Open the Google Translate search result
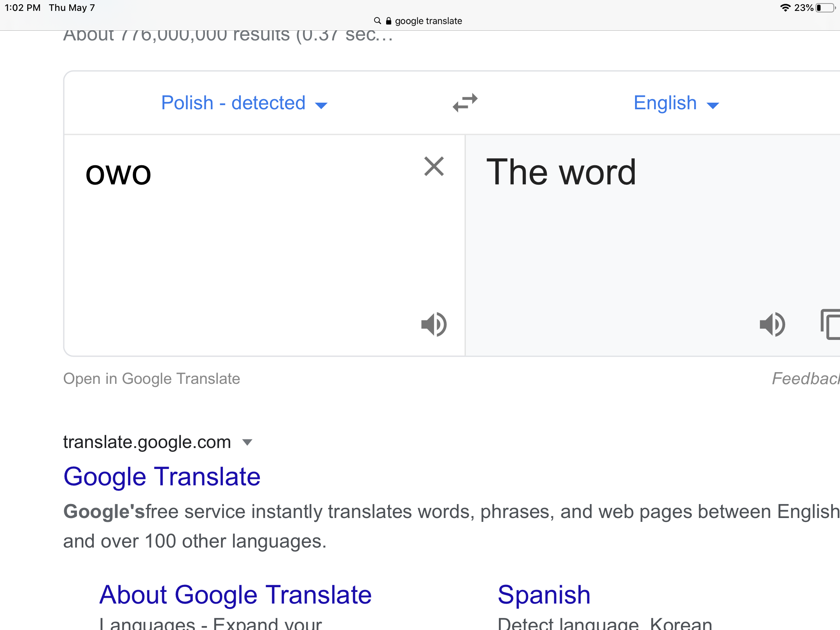 click(162, 477)
